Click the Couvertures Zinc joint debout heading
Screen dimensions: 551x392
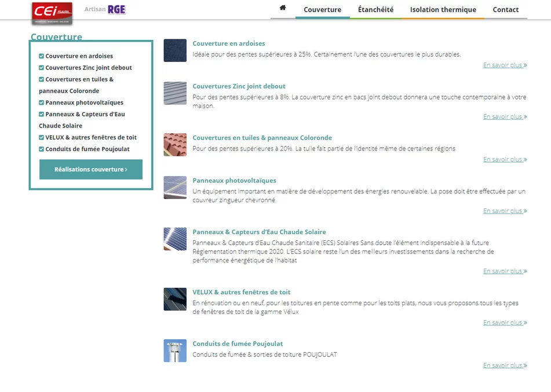pos(239,86)
